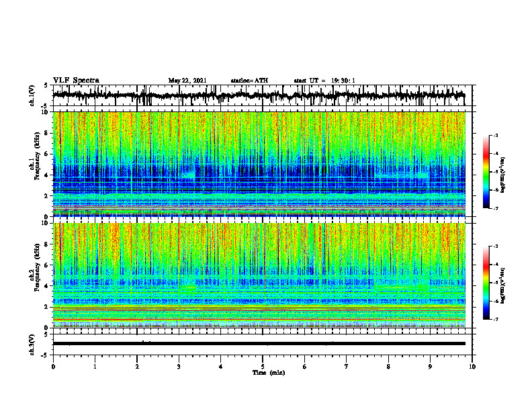Image resolution: width=532 pixels, height=411 pixels.
Task: Click the ch.3 voltage trace band
Action: (259, 344)
